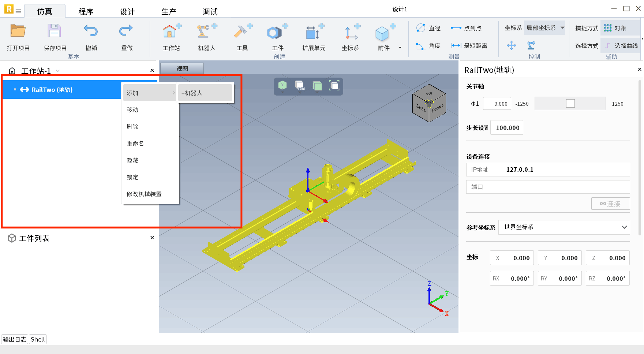Screen dimensions: 644x354
Task: Click the Extension Unit icon
Action: click(x=314, y=32)
